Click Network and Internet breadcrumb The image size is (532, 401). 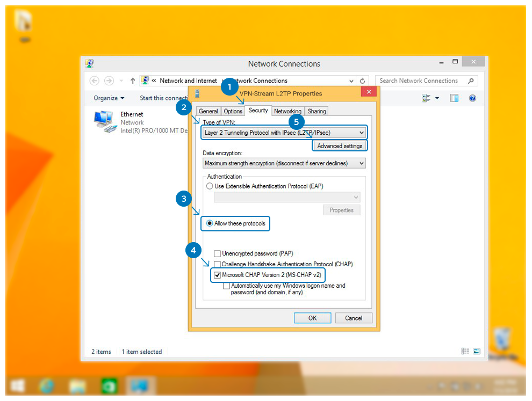(x=188, y=81)
